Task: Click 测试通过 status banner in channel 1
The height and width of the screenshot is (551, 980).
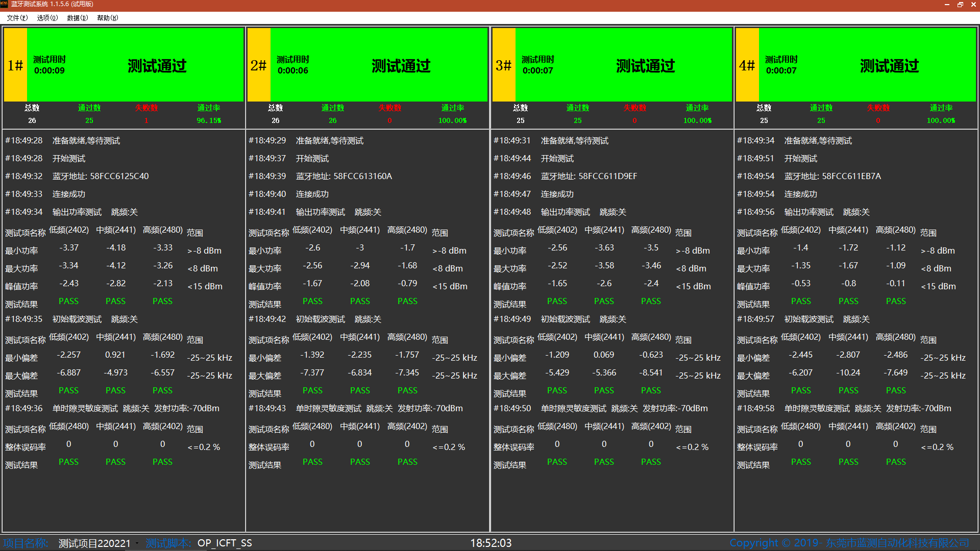Action: (x=157, y=66)
